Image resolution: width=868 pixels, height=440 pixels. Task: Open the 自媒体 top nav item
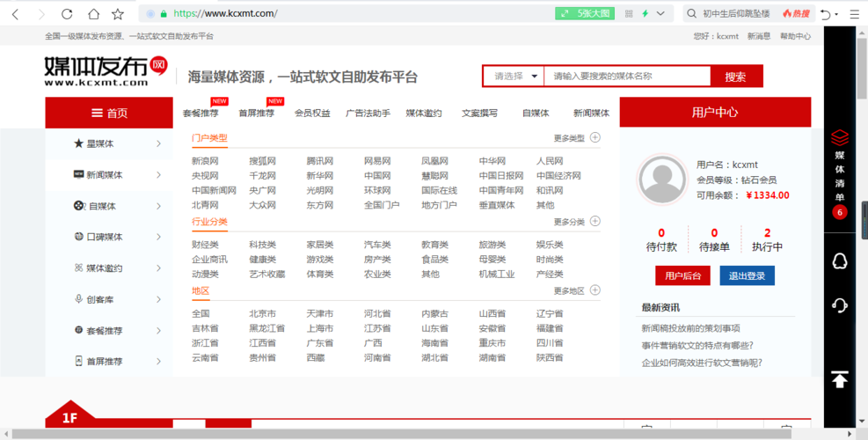[536, 113]
